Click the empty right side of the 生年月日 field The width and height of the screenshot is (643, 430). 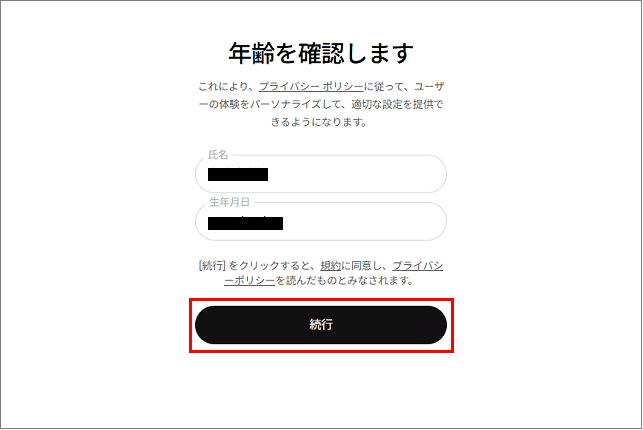point(363,221)
